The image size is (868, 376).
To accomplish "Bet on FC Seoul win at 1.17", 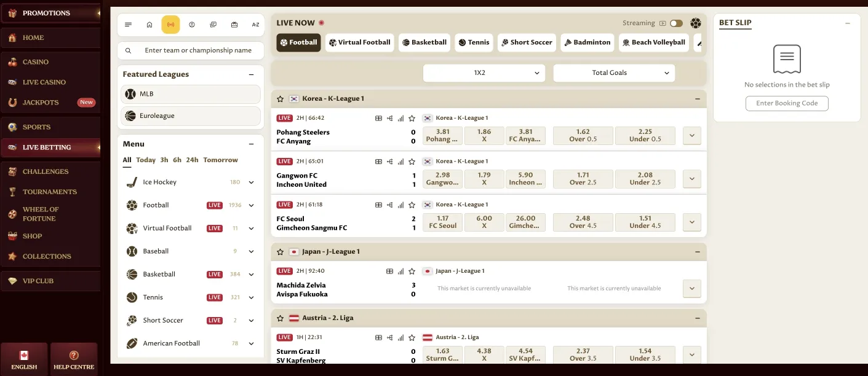I will [x=443, y=222].
